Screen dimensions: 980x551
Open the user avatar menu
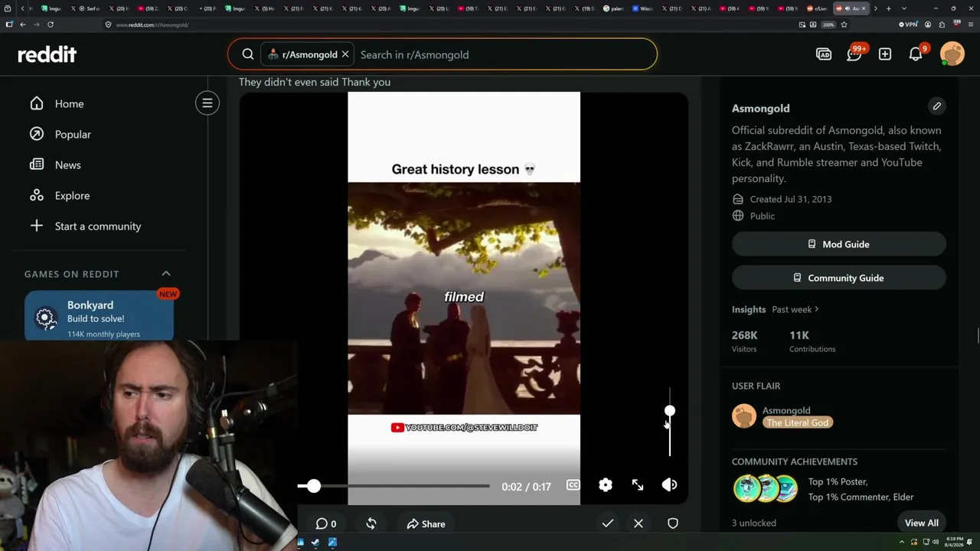pyautogui.click(x=952, y=54)
